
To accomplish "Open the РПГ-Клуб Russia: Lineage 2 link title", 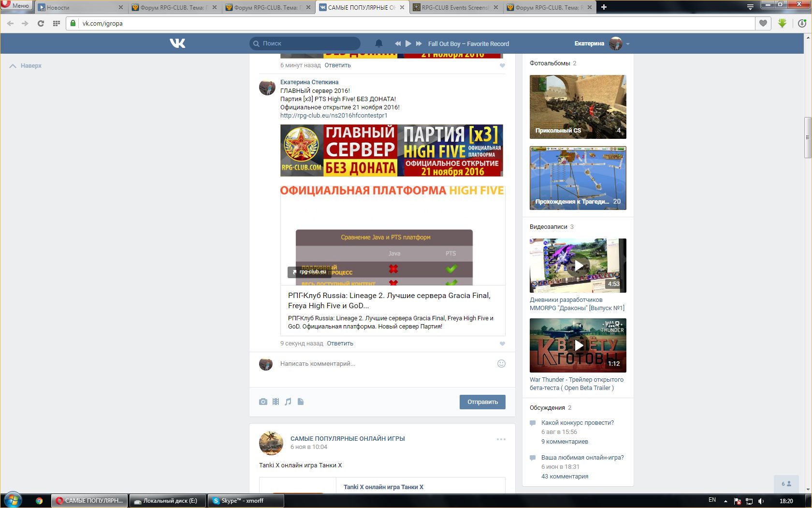I will [x=389, y=300].
